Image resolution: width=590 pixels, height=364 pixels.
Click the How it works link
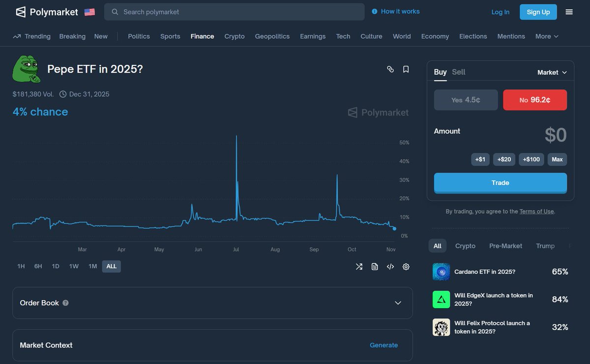tap(400, 11)
